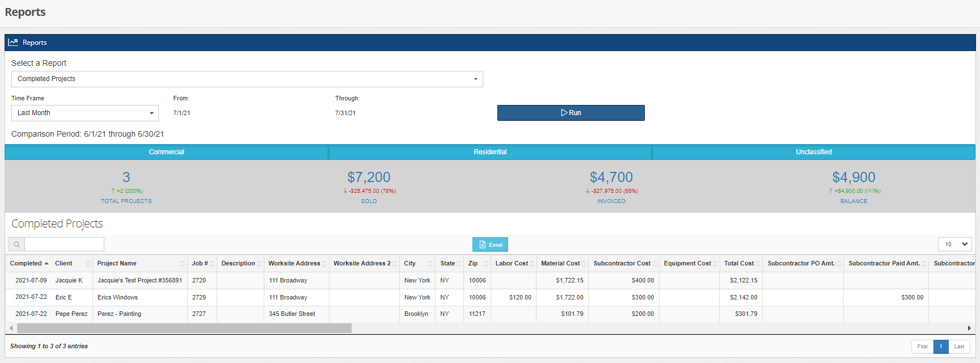Viewport: 980px width, 363px height.
Task: Open the Select a Report dropdown
Action: (247, 79)
